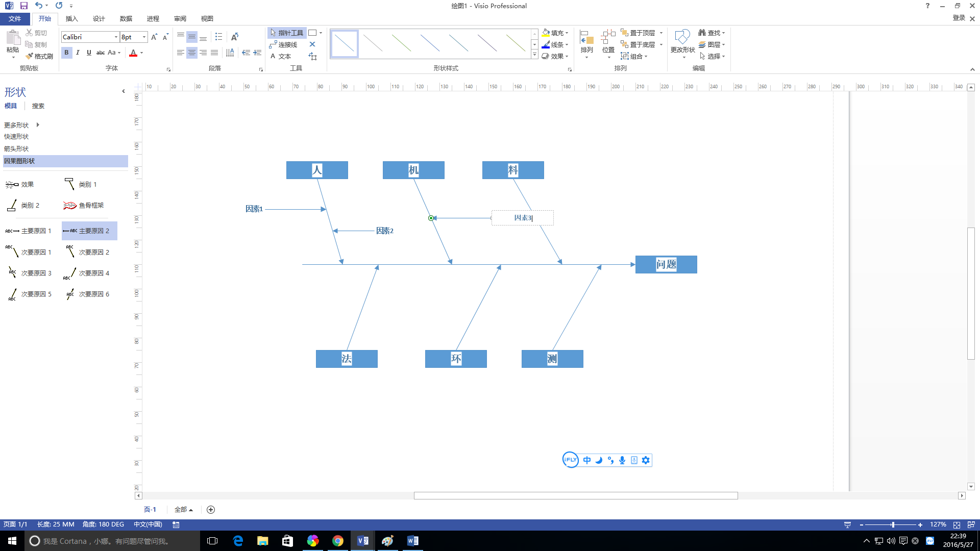Open 组合 (Group) shapes icon
Screen dimensions: 980x551
click(x=624, y=56)
